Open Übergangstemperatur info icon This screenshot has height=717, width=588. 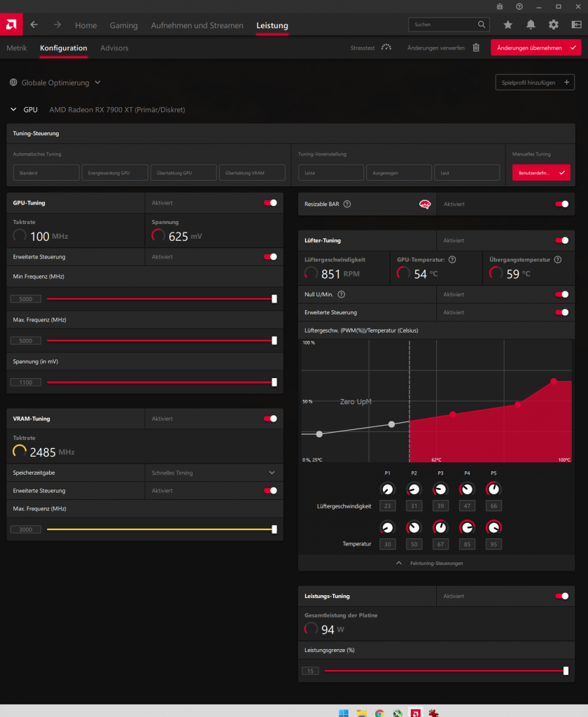coord(558,260)
